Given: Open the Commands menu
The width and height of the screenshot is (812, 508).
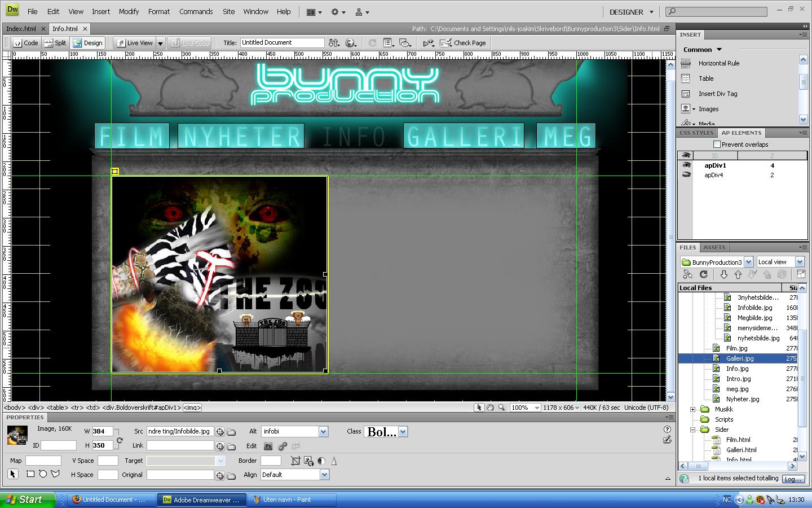Looking at the screenshot, I should [x=196, y=11].
